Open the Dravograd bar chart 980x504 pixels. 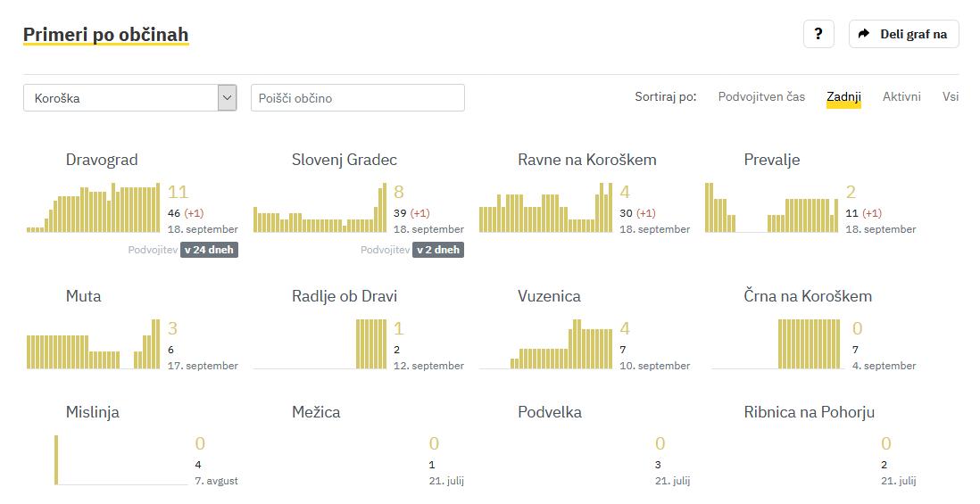94,209
